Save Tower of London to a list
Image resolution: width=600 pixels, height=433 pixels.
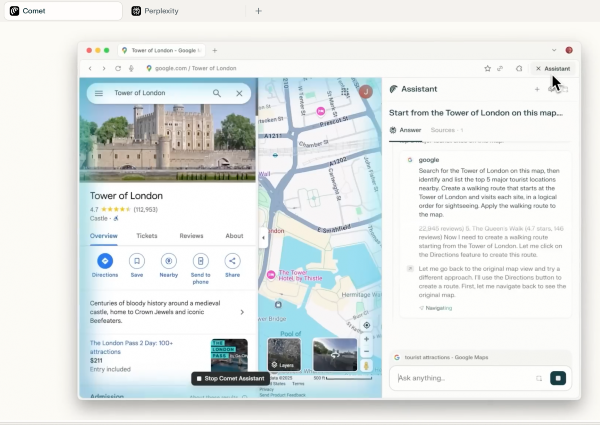point(137,261)
